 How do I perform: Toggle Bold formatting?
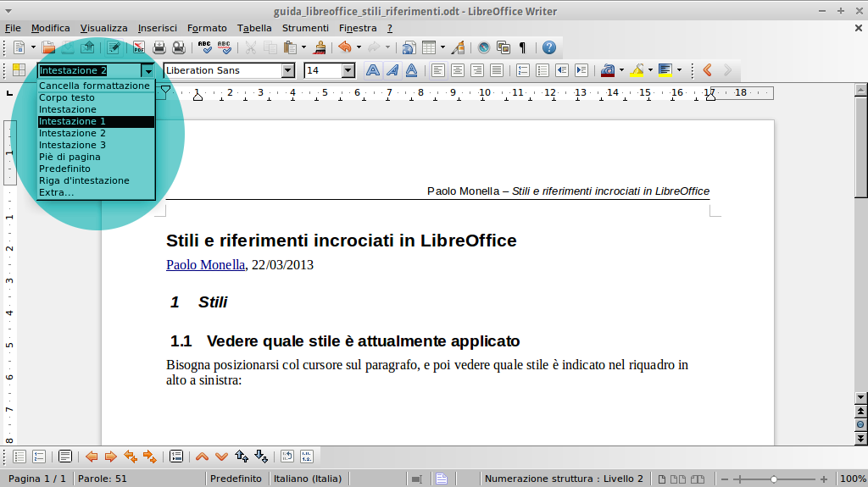(373, 70)
